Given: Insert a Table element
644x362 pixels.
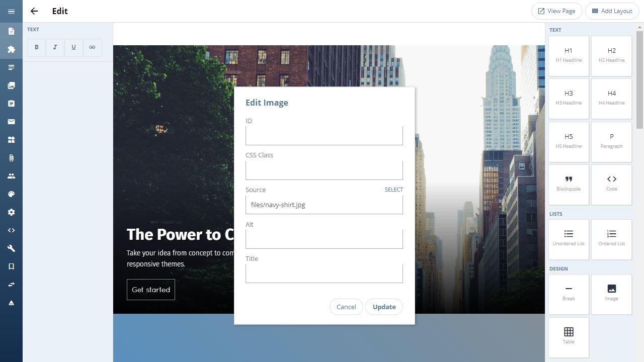Looking at the screenshot, I should (569, 337).
